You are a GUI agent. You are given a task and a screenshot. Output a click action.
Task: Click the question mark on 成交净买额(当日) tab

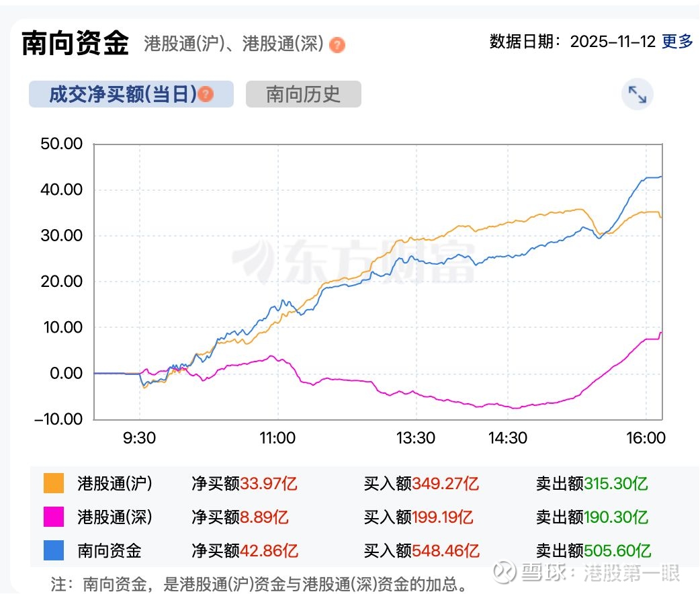point(206,94)
